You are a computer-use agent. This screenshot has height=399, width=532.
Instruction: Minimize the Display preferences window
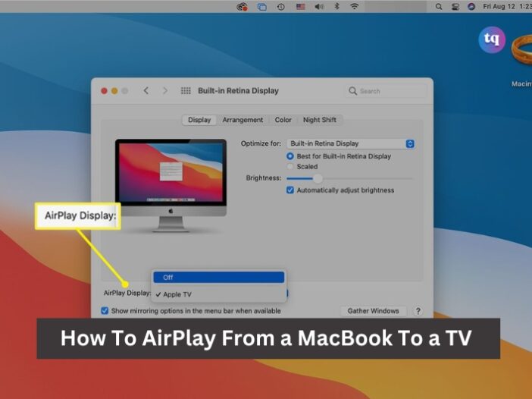[x=114, y=91]
